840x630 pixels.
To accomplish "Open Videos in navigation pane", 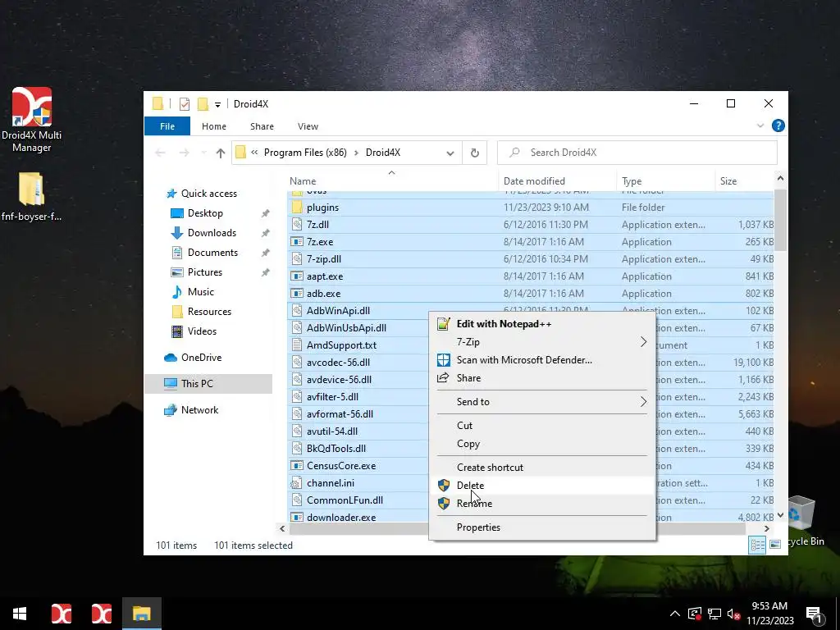I will [x=202, y=331].
